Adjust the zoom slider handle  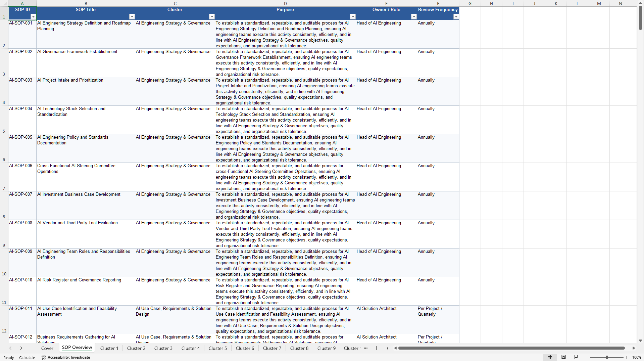(607, 357)
